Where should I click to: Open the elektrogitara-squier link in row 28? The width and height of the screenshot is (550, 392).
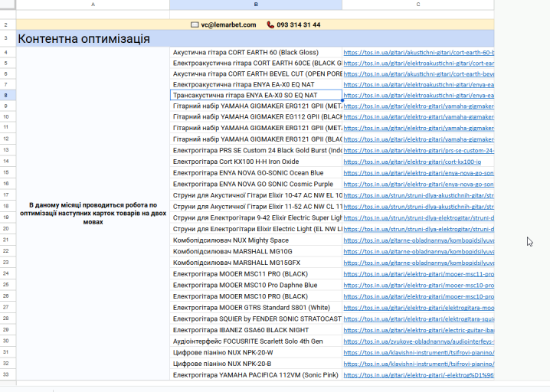419,319
